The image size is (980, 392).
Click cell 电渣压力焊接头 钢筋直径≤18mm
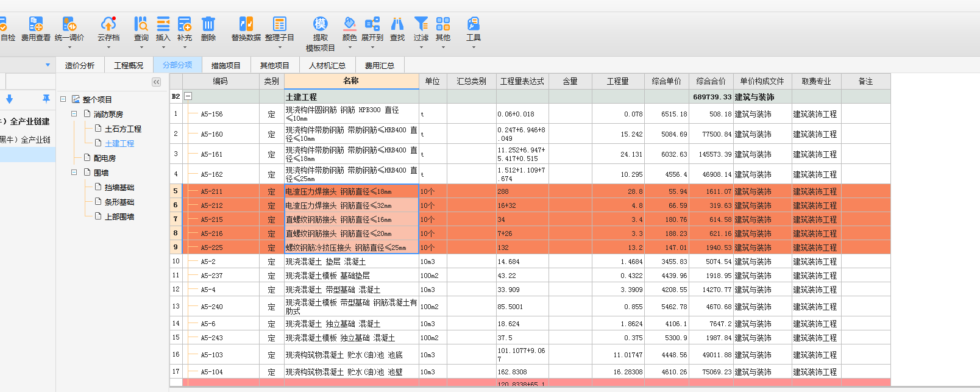[352, 191]
